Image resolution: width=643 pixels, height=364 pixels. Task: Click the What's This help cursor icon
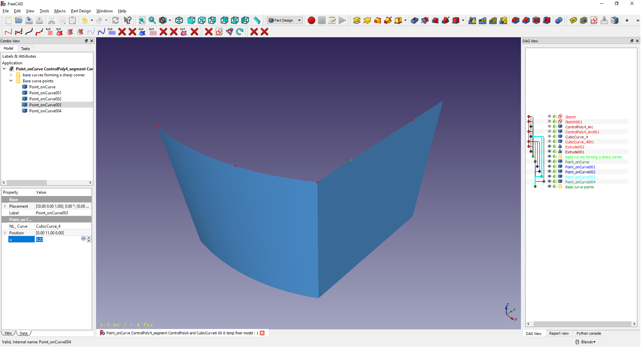tap(127, 21)
